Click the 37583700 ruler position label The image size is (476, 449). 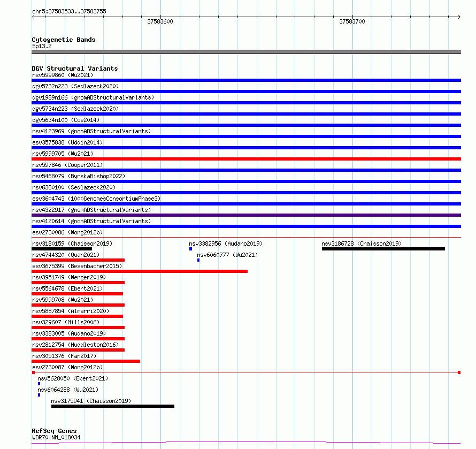click(x=352, y=21)
